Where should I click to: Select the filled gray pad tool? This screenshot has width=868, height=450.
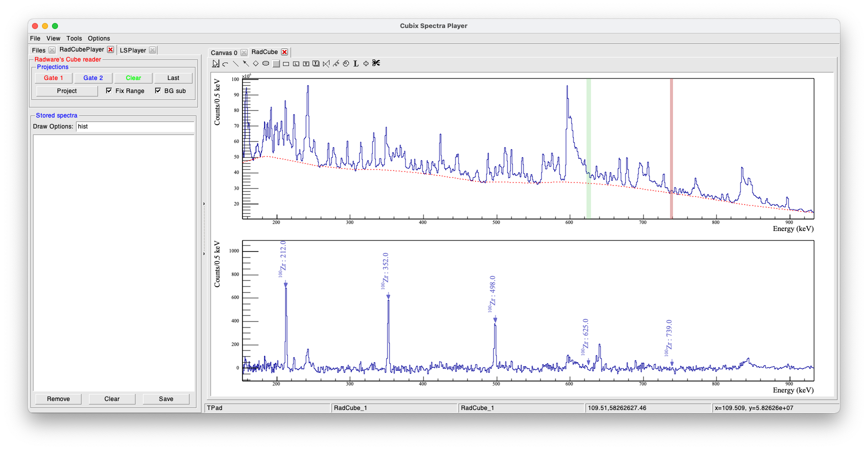point(276,63)
